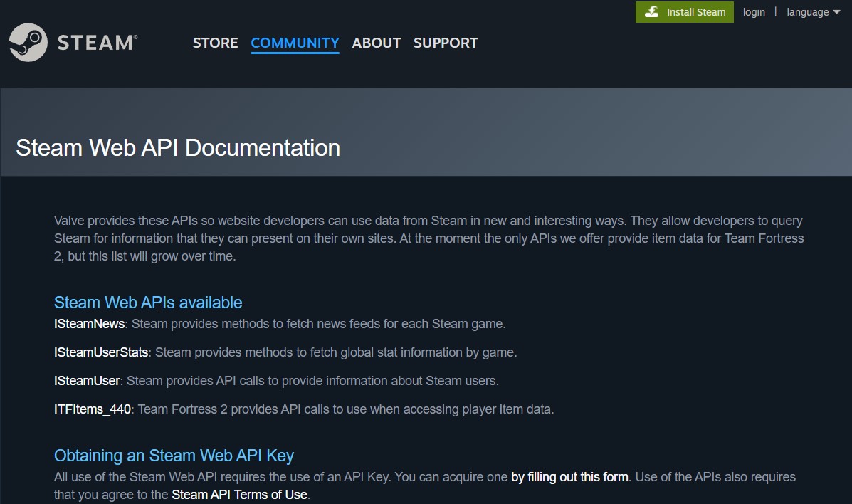This screenshot has width=852, height=504.
Task: Click the 'Steam Web API Documentation' title
Action: coord(178,148)
